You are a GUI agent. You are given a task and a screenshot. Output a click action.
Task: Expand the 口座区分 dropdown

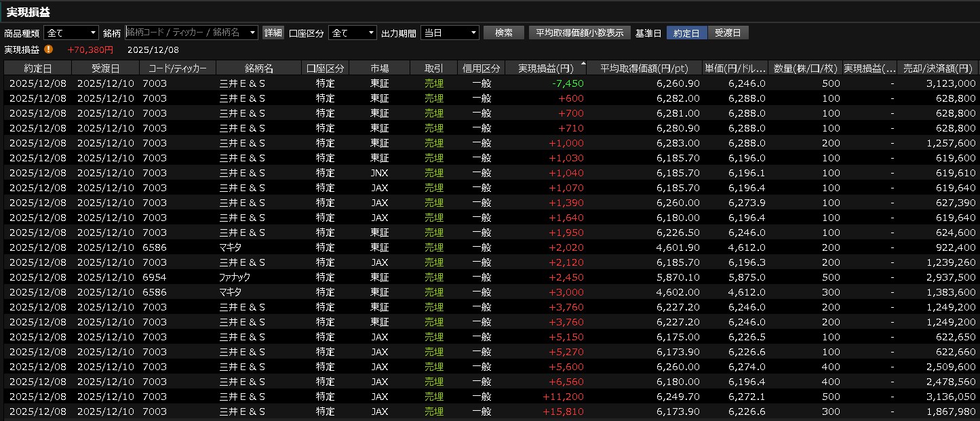pyautogui.click(x=352, y=33)
